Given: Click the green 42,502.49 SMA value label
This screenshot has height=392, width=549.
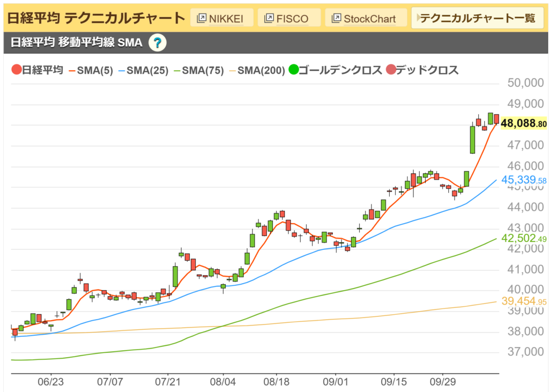Looking at the screenshot, I should point(524,239).
